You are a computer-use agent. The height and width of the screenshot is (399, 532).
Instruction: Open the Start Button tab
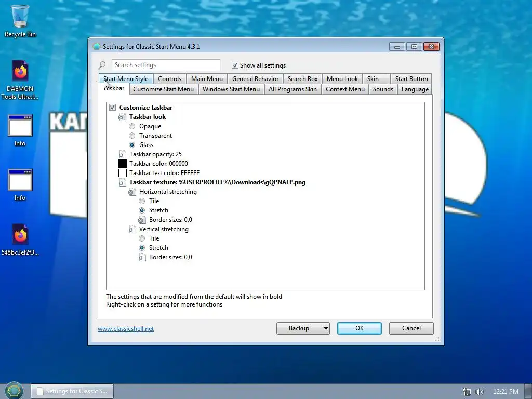(x=411, y=79)
